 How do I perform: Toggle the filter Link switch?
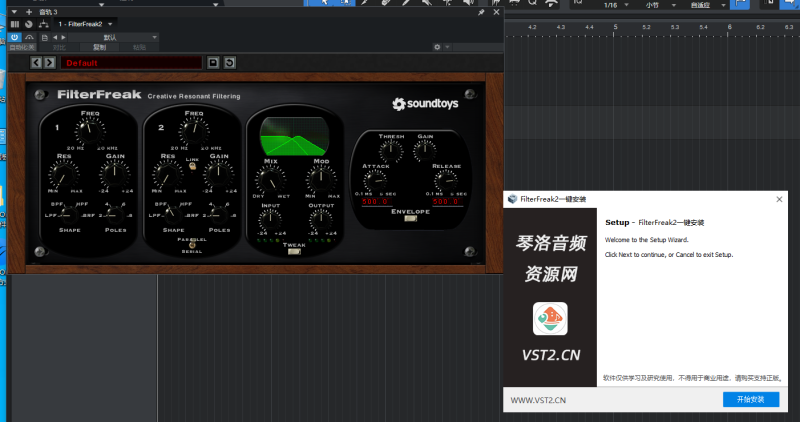192,166
